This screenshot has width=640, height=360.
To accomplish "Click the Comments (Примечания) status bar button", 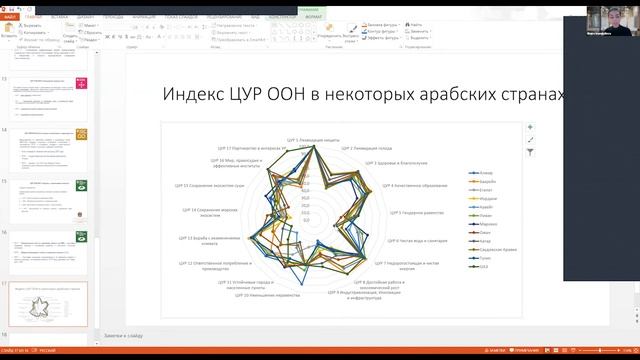I will click(x=524, y=351).
